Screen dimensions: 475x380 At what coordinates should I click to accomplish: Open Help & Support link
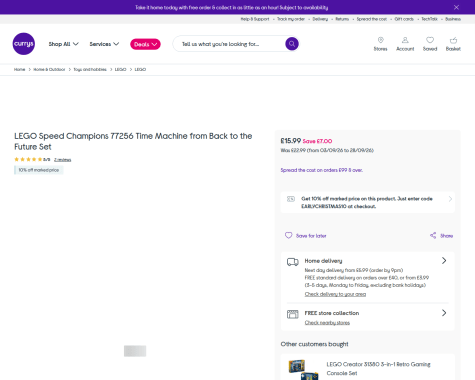[255, 19]
